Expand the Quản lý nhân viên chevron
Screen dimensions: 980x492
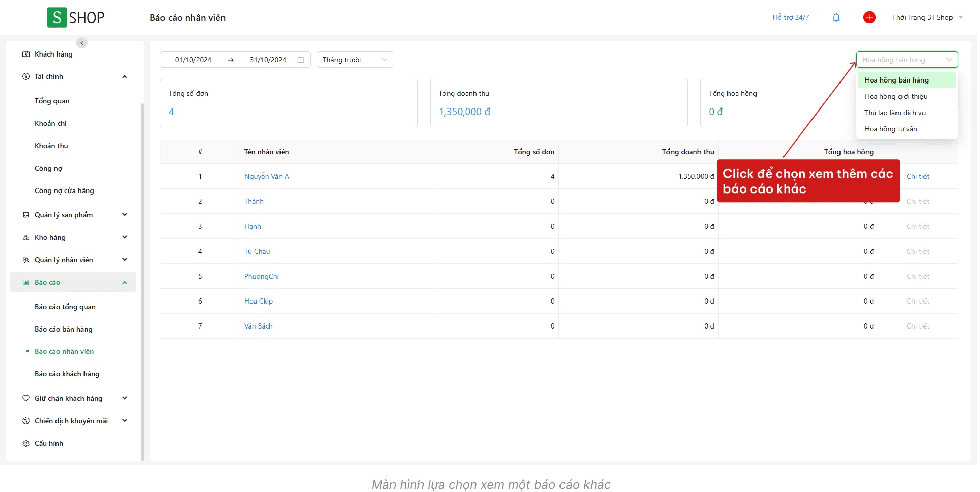click(x=125, y=260)
